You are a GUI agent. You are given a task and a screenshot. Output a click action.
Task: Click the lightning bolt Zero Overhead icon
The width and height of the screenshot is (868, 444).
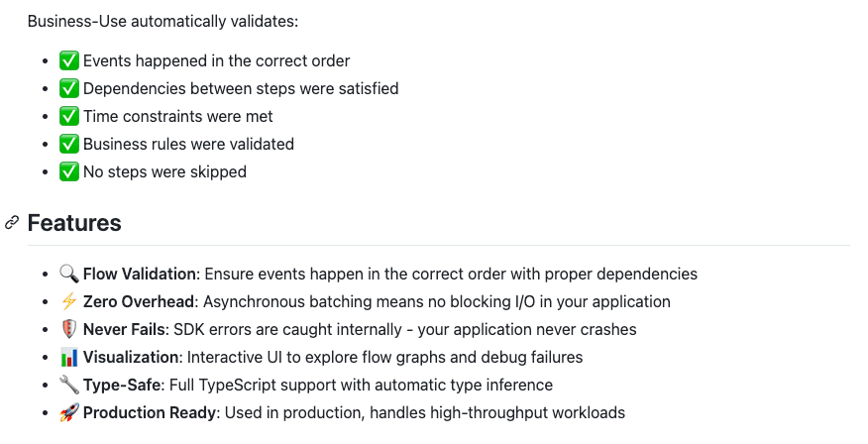point(68,301)
